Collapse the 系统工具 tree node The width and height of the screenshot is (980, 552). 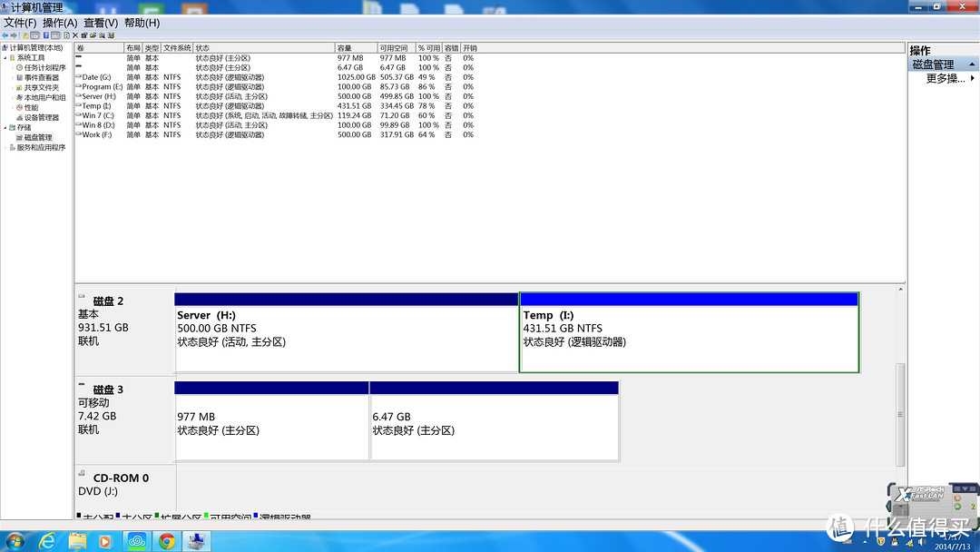click(x=5, y=57)
